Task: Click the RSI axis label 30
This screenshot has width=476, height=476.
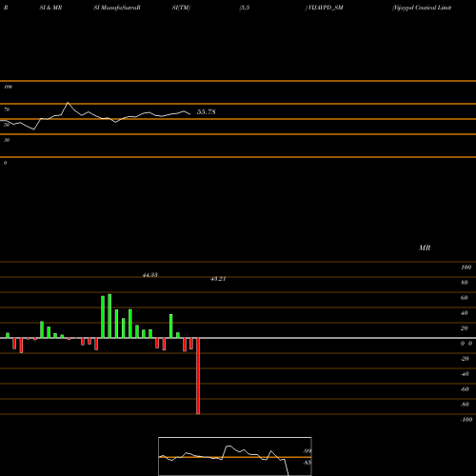Action: point(7,140)
